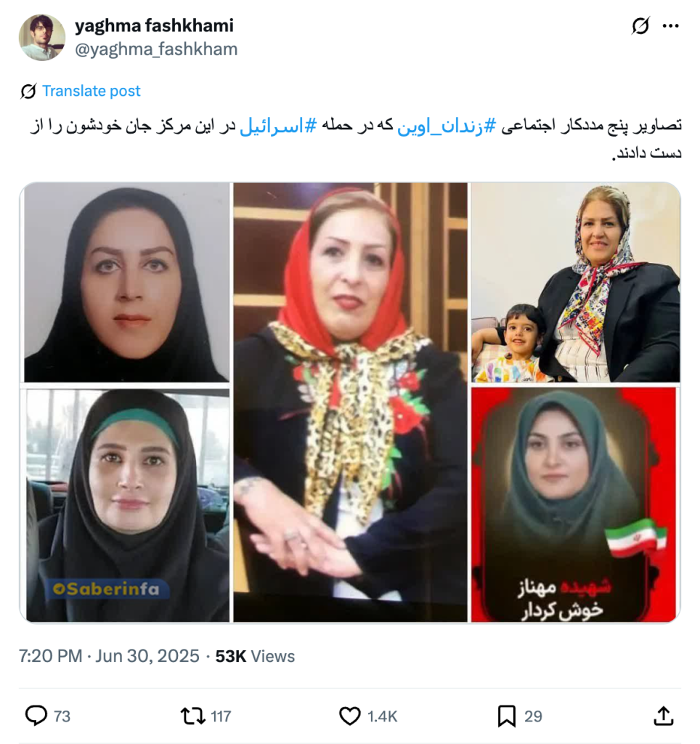Image resolution: width=700 pixels, height=744 pixels.
Task: Click the Translate post link
Action: point(91,91)
